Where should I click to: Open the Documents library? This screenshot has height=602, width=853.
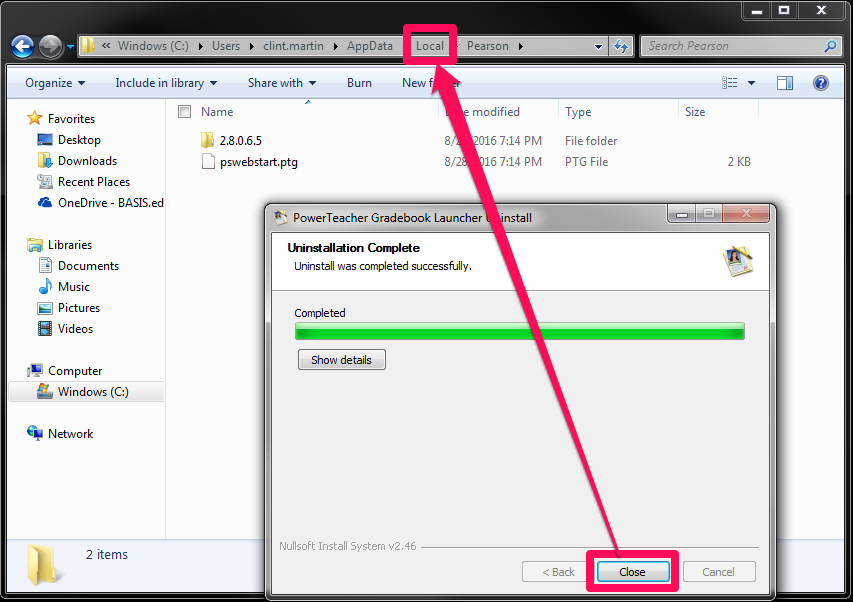click(x=88, y=266)
